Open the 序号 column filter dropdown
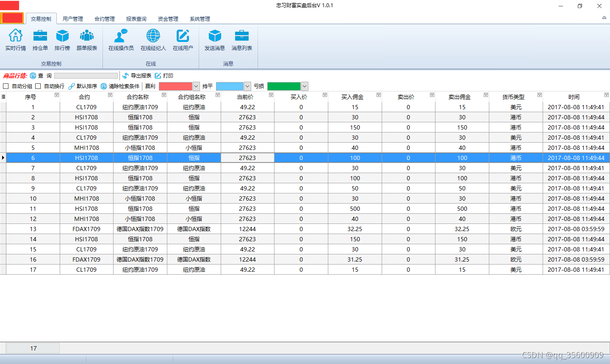The image size is (610, 364). click(x=57, y=95)
